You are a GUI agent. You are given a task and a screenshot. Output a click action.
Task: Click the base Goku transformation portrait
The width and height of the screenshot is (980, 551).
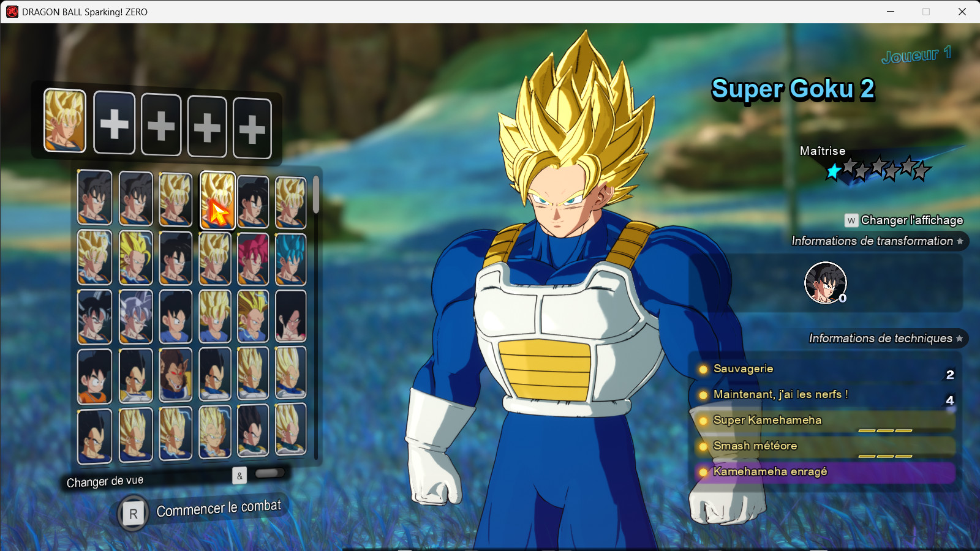pos(825,282)
